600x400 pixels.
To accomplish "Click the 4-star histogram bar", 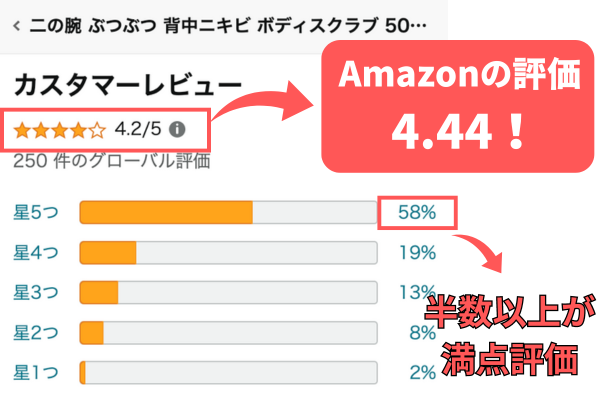I will point(228,252).
